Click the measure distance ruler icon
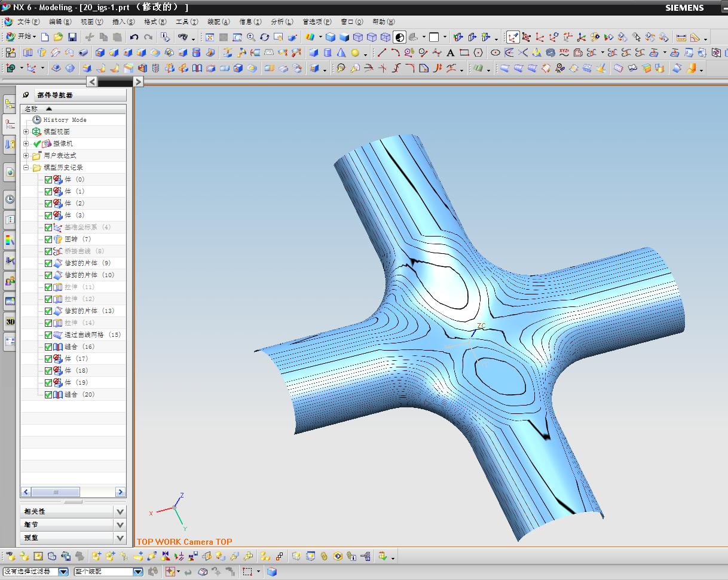This screenshot has height=580, width=728. 681,37
